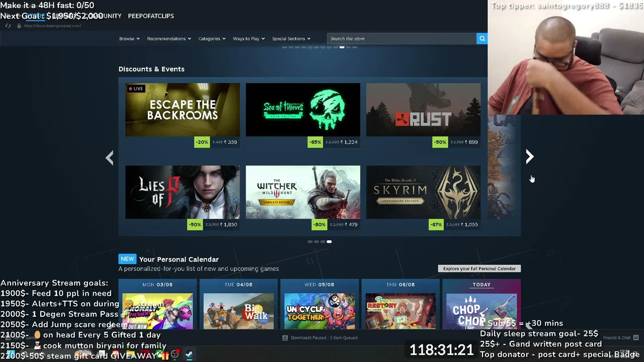Viewport: 644px width, 362px height.
Task: Open the Lies of P sale capsule
Action: point(183,192)
